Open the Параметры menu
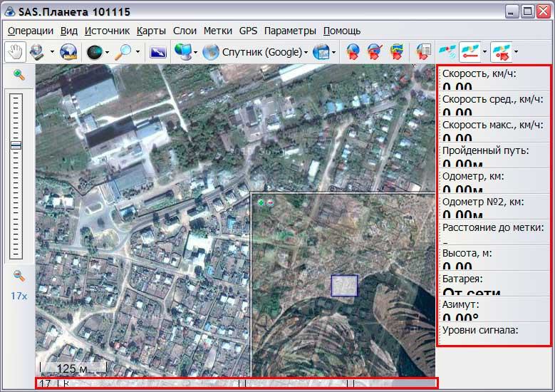The image size is (555, 392). [x=289, y=31]
